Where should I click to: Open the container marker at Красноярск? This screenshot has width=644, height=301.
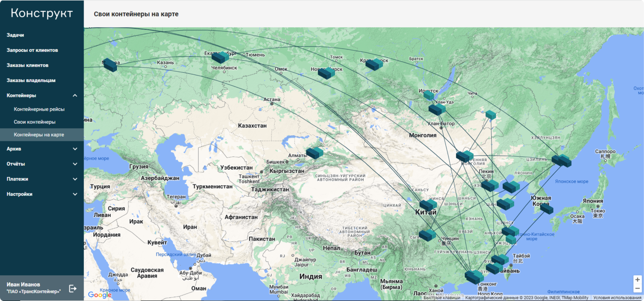tap(374, 64)
